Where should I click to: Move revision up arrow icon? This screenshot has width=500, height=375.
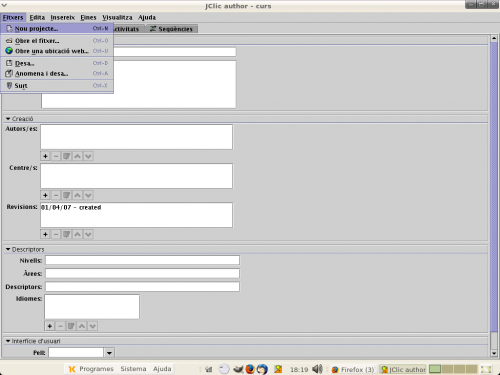77,234
